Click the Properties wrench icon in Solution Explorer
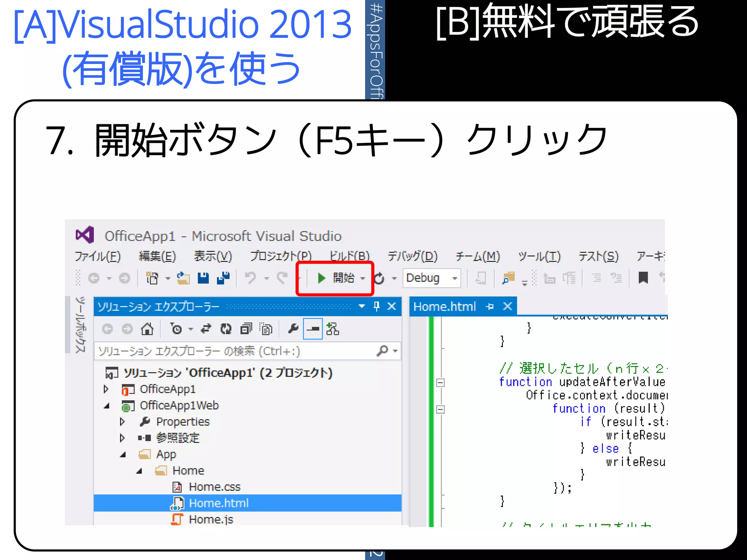 click(x=293, y=329)
